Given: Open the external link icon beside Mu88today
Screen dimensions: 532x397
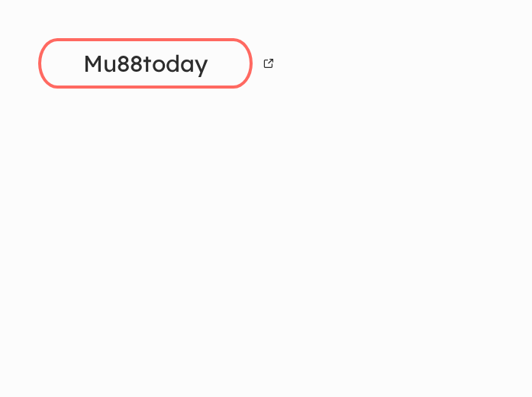Looking at the screenshot, I should 269,63.
